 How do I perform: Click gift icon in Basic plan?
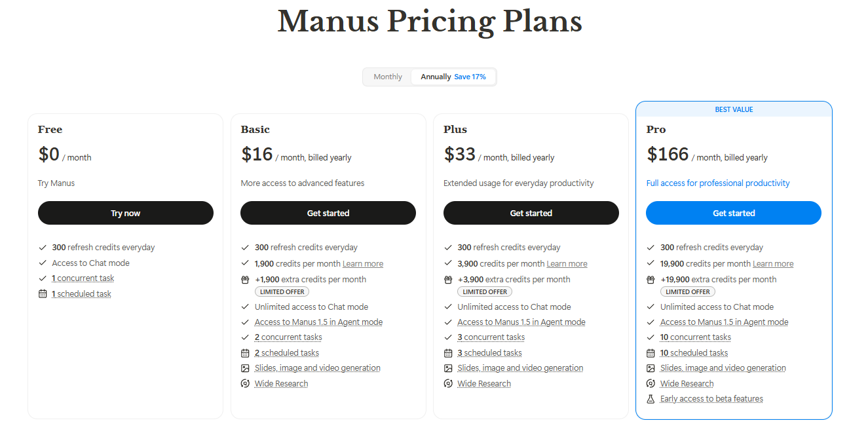pyautogui.click(x=246, y=280)
